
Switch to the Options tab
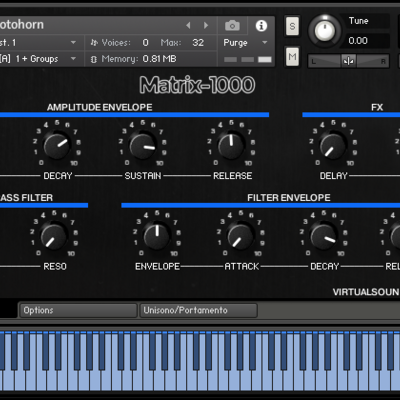(x=78, y=310)
